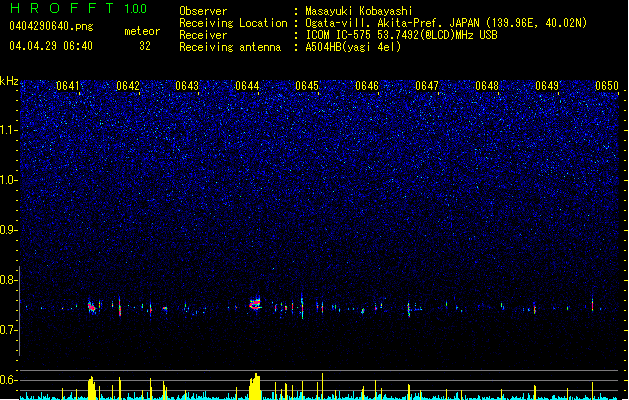Click the kHz axis unit label
Screen dimensions: 629x400
[x=9, y=81]
